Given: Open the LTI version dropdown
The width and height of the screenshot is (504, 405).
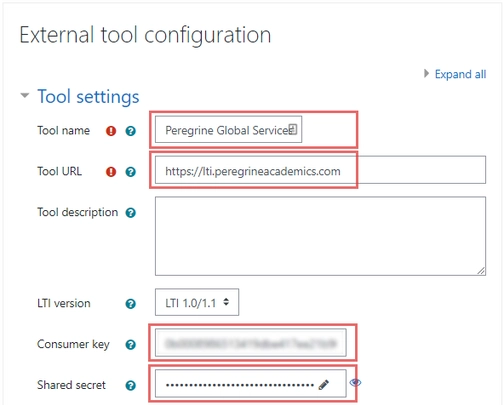Looking at the screenshot, I should tap(197, 302).
